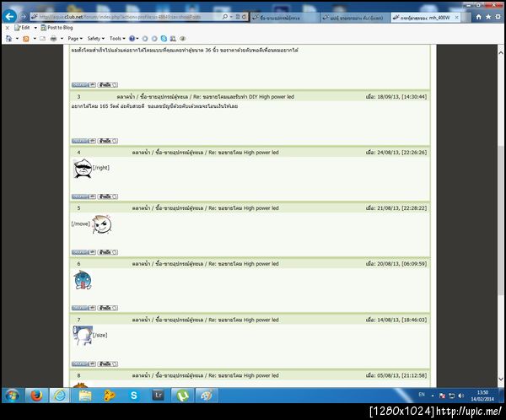Click the search magnifier in the address bar

tap(225, 17)
